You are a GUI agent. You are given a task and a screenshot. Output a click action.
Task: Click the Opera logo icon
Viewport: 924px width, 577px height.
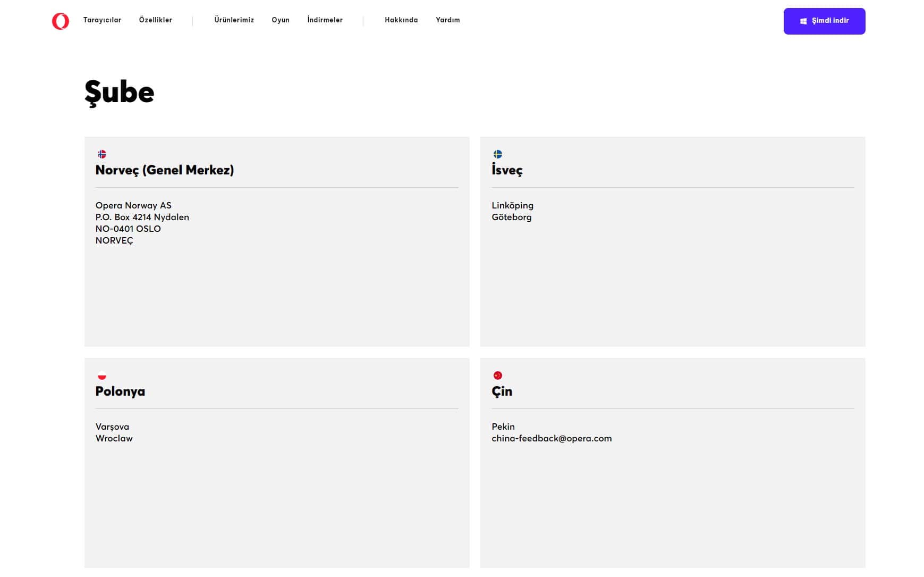60,21
